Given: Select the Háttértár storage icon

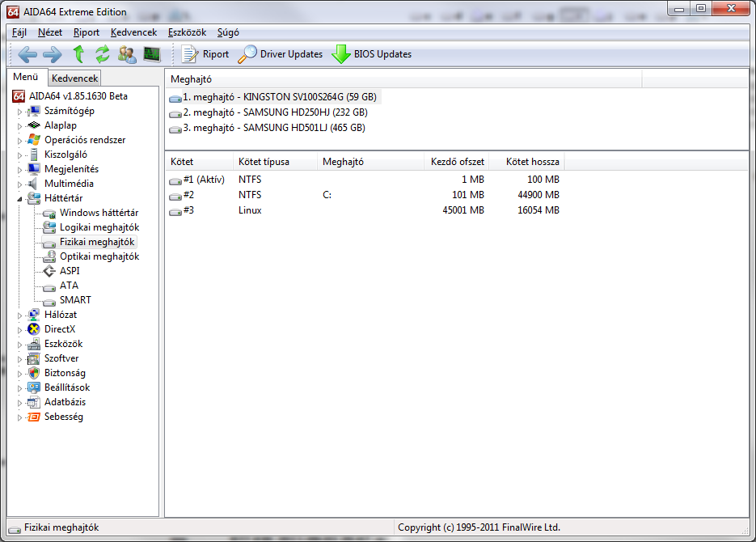Looking at the screenshot, I should (x=34, y=198).
